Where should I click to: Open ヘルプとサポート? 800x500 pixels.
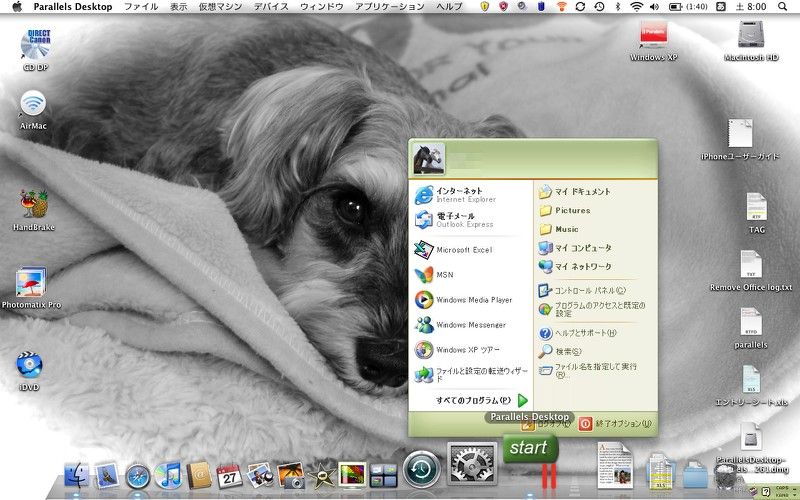pyautogui.click(x=578, y=333)
